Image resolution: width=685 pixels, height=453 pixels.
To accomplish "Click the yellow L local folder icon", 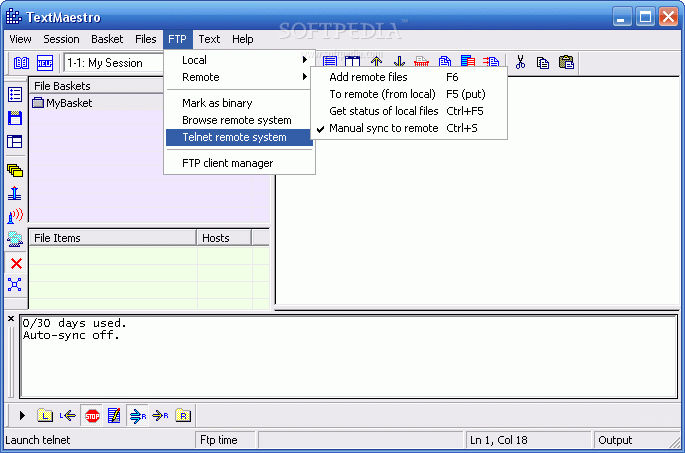I will [x=45, y=415].
